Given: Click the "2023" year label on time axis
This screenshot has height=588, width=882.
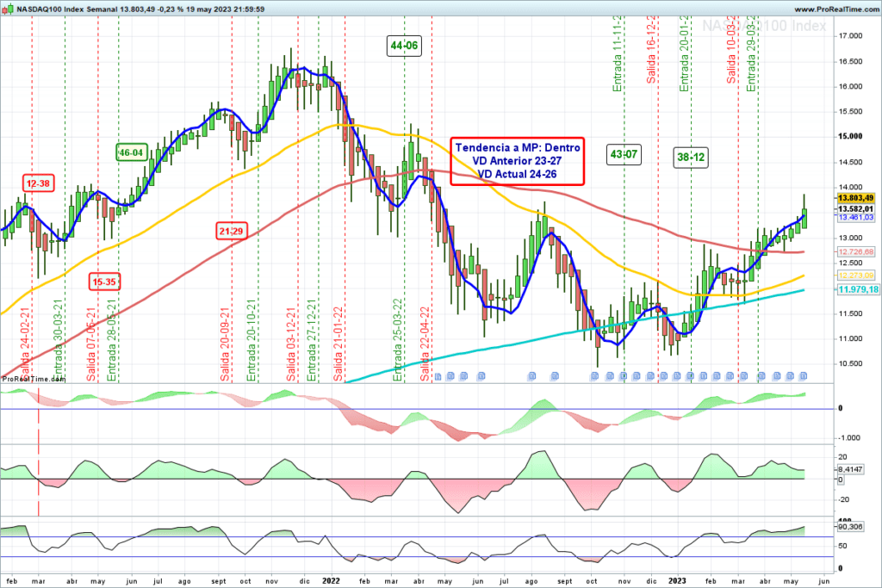Looking at the screenshot, I should pyautogui.click(x=677, y=581).
